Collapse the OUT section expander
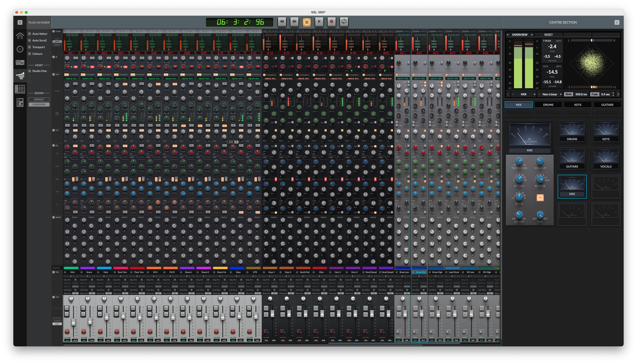Image resolution: width=637 pixels, height=364 pixels. point(54,297)
